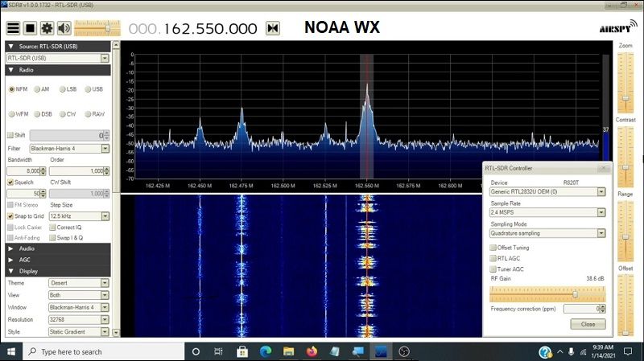The height and width of the screenshot is (361, 644).
Task: Enable Offset Tuning checkbox
Action: coord(493,248)
